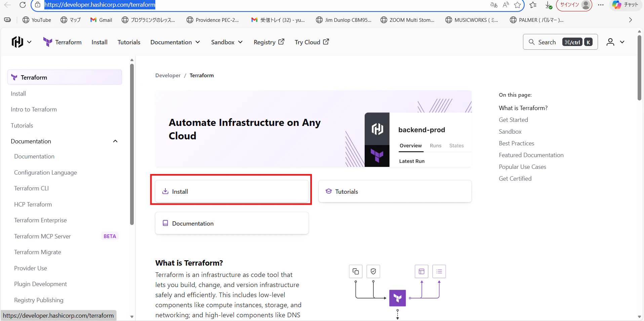Switch to the Runs tab
This screenshot has height=321, width=644.
coord(436,145)
